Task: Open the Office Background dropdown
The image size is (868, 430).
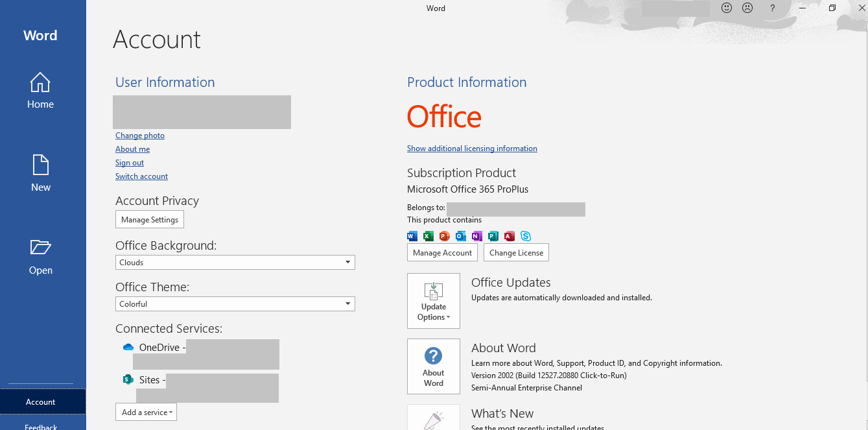Action: [235, 262]
